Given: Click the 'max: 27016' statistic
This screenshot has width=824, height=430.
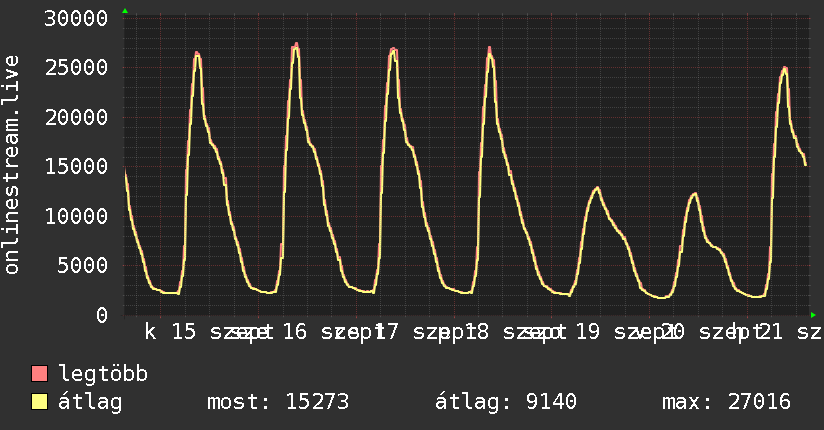Looking at the screenshot, I should tap(726, 402).
